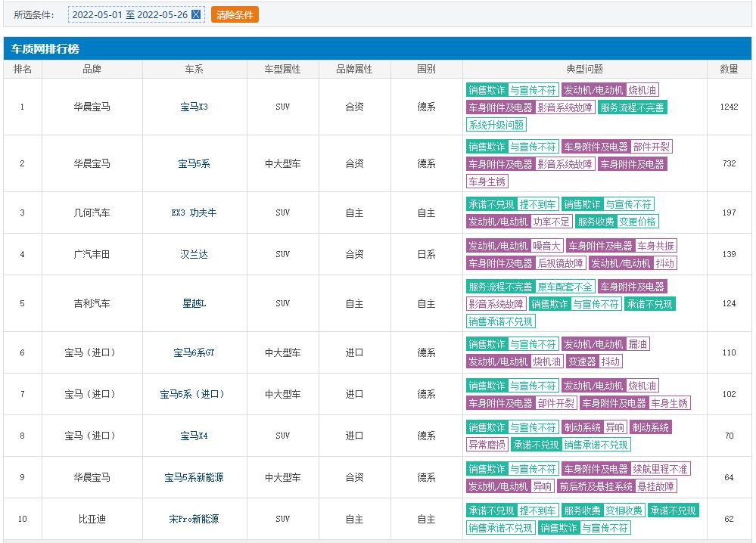Click 提不到车 tag in 宋Pro新能源 row
This screenshot has height=543, width=756.
click(x=537, y=510)
